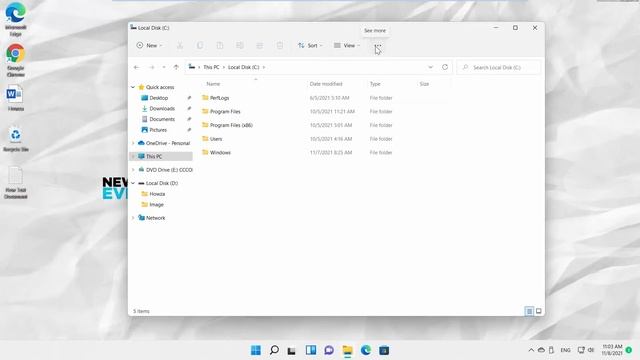Click the volume tray icon
Viewport: 640px width, 360px height.
point(591,350)
